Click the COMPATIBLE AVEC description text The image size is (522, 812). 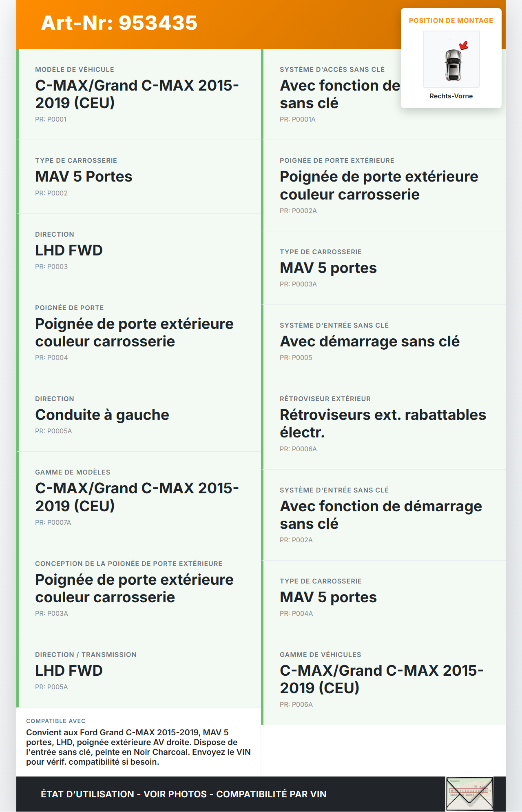pyautogui.click(x=138, y=747)
